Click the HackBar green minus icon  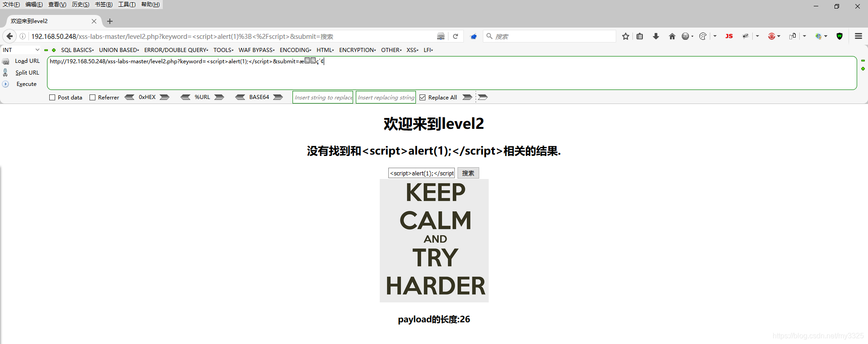(x=46, y=50)
